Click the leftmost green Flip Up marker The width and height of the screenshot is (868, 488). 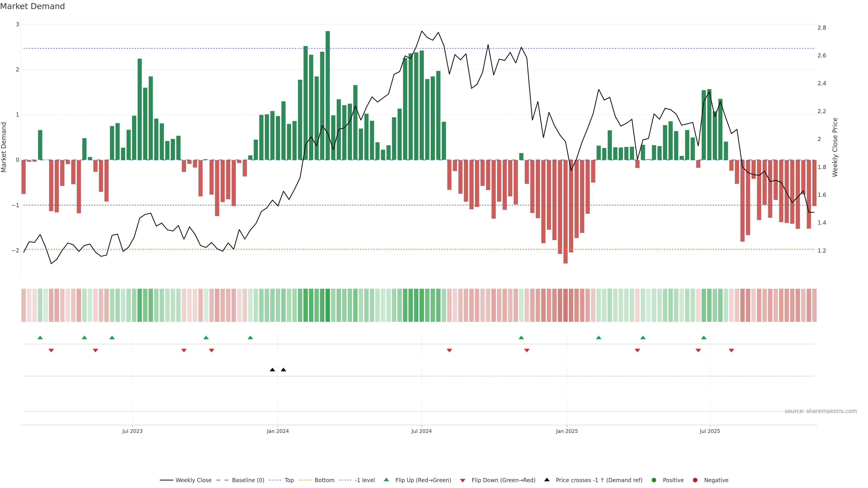tap(40, 338)
